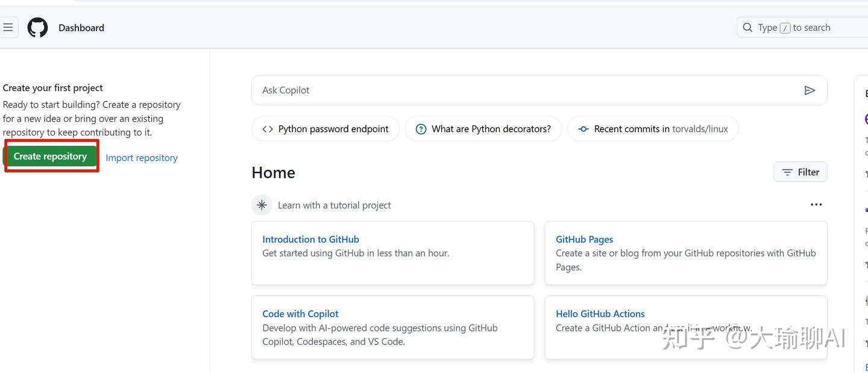
Task: Click the GitHub Octocat logo
Action: tap(37, 28)
